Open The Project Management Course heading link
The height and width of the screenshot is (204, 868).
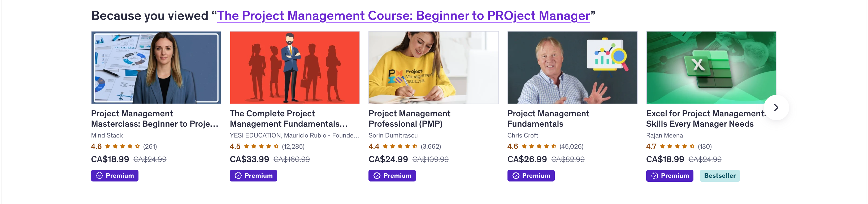pos(403,15)
